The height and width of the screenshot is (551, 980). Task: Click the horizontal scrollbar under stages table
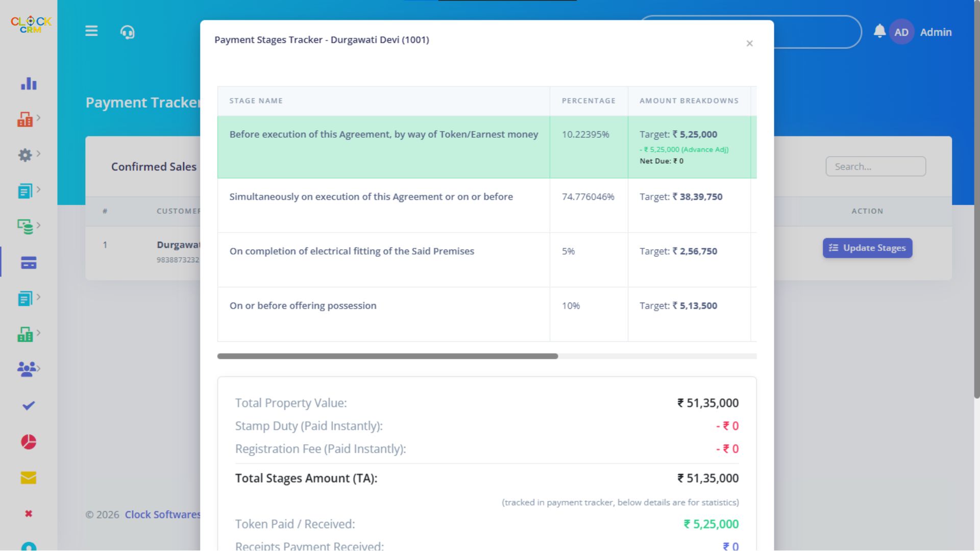[387, 356]
